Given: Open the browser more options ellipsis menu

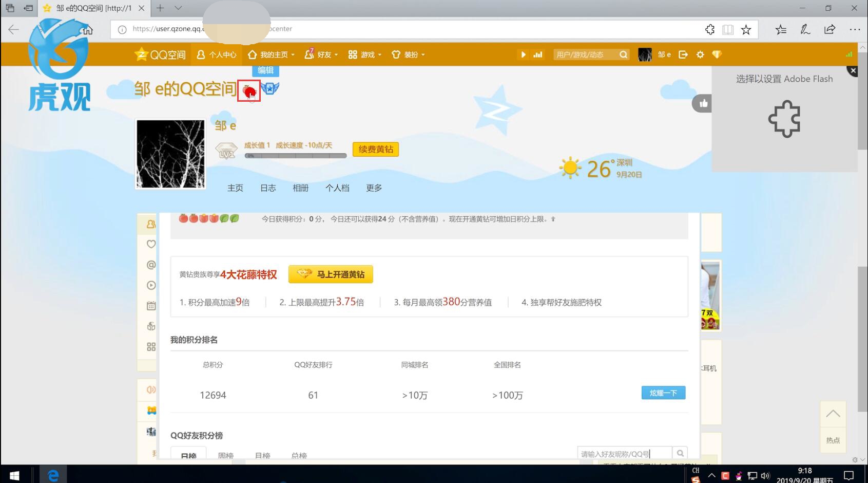Looking at the screenshot, I should [855, 29].
